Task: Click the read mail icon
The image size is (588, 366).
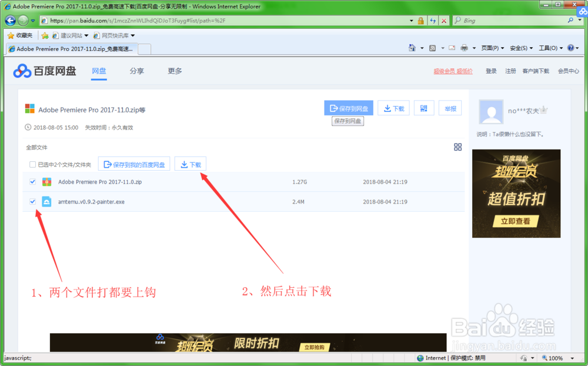Action: coord(452,48)
